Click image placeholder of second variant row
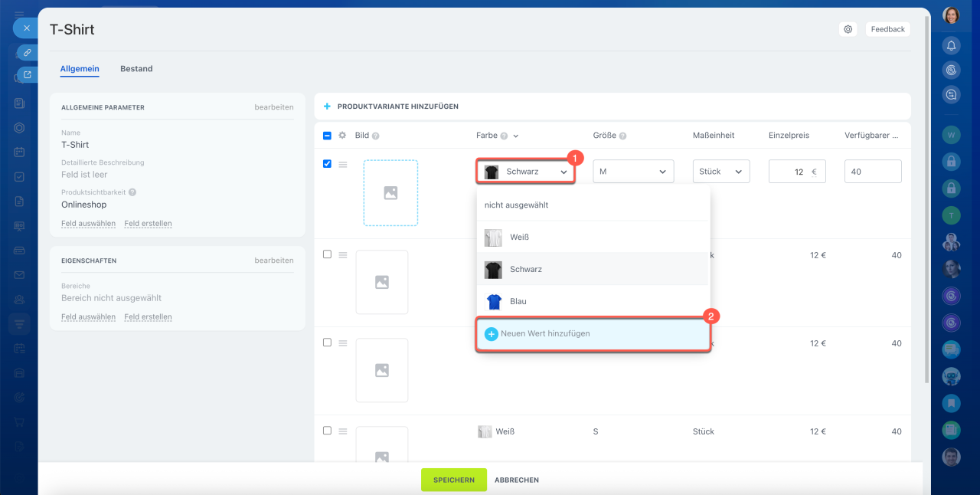Image resolution: width=980 pixels, height=495 pixels. [382, 282]
